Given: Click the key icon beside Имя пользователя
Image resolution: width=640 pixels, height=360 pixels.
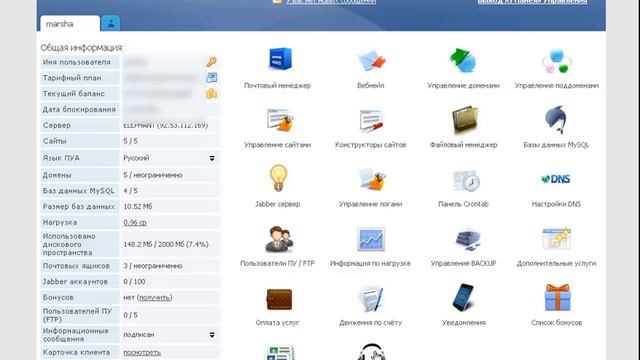Looking at the screenshot, I should tap(211, 62).
